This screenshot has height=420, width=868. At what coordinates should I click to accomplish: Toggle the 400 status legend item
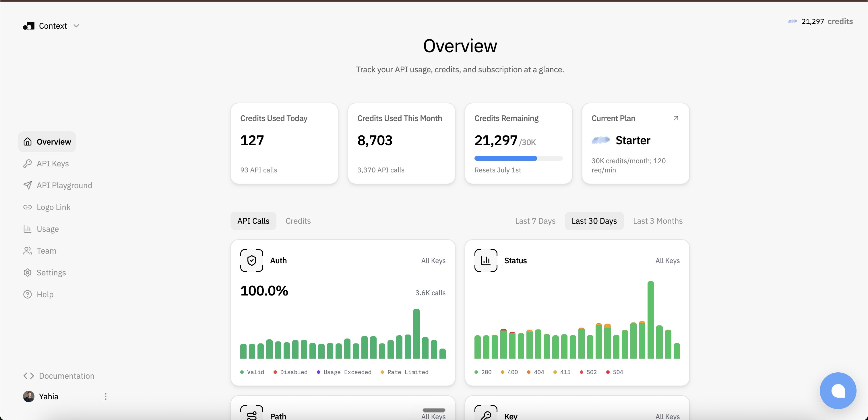pos(509,372)
